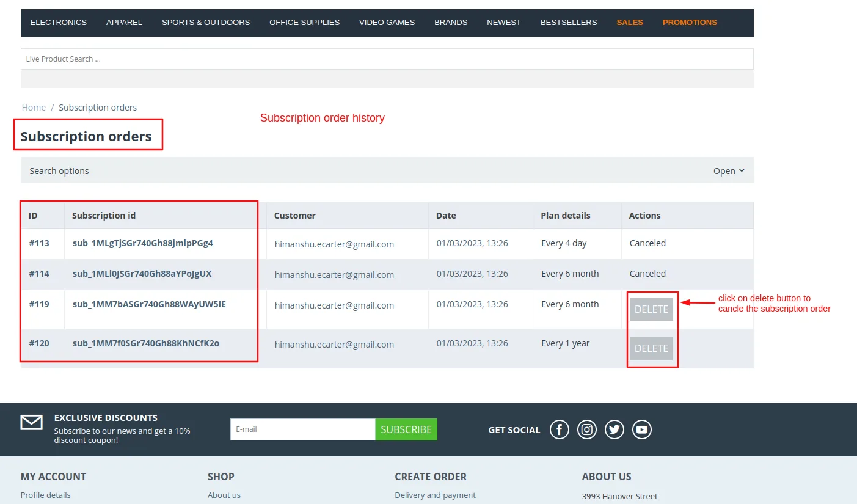Viewport: 857px width, 504px height.
Task: Click the Delete button for order #120
Action: [x=651, y=348]
